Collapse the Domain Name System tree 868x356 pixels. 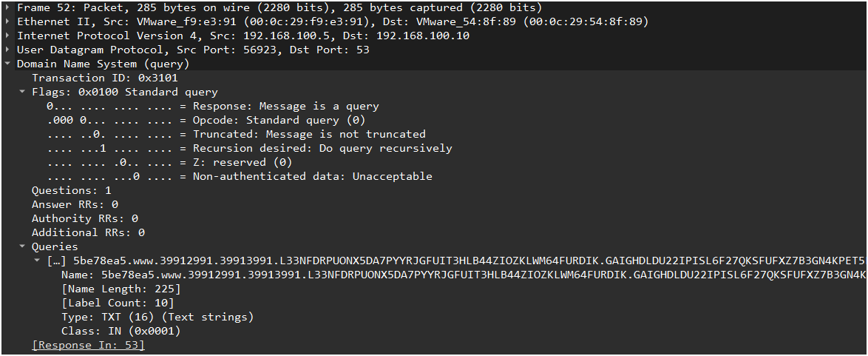(x=7, y=64)
